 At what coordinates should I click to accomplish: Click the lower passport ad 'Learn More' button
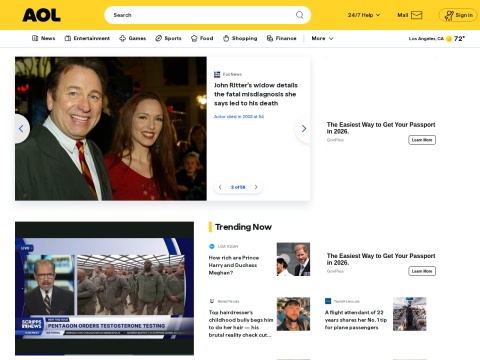point(422,271)
